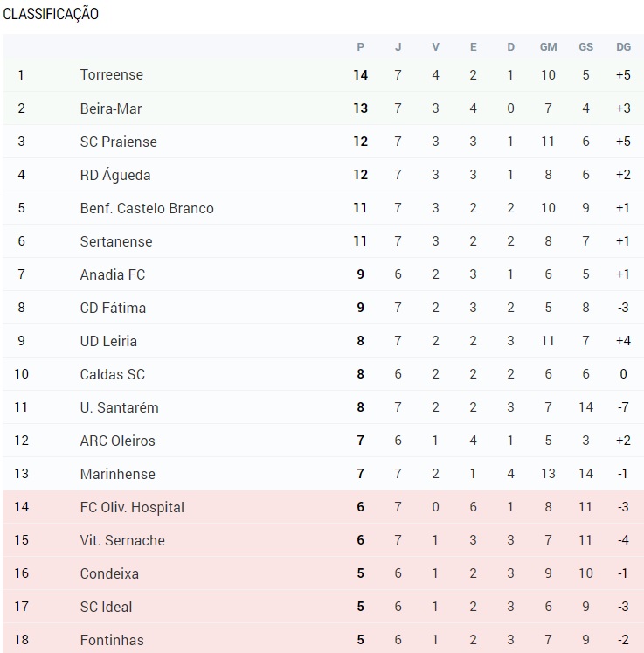Screen dimensions: 644x653
Task: Select Sertanense in the standings
Action: (x=116, y=241)
